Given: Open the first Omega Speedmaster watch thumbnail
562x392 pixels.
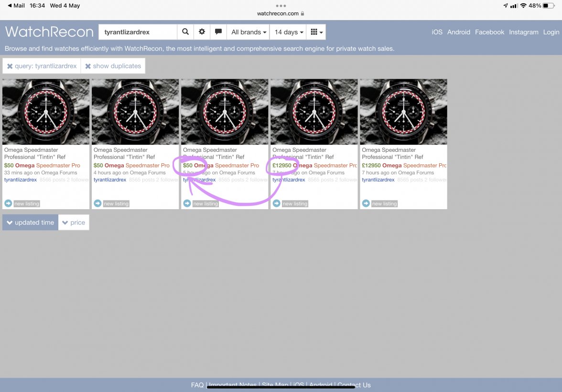Looking at the screenshot, I should tap(45, 111).
